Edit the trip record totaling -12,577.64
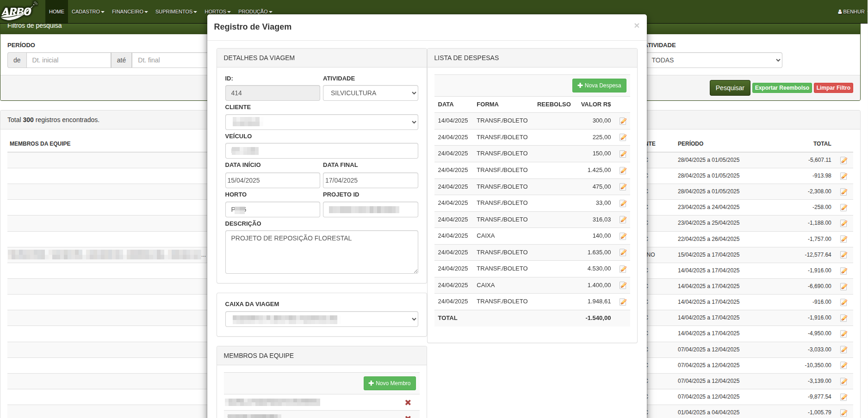The width and height of the screenshot is (868, 418). (x=843, y=255)
